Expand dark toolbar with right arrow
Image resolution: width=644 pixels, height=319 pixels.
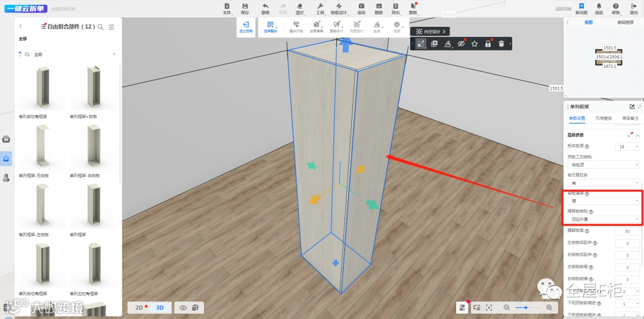point(510,44)
